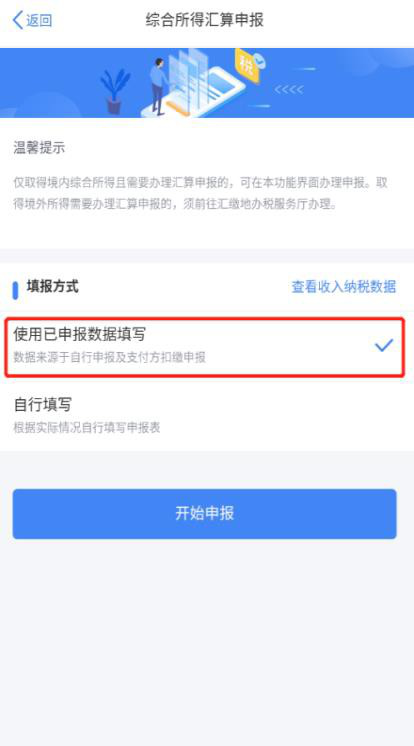Click the plant illustration in banner
414x746 pixels.
tap(115, 91)
